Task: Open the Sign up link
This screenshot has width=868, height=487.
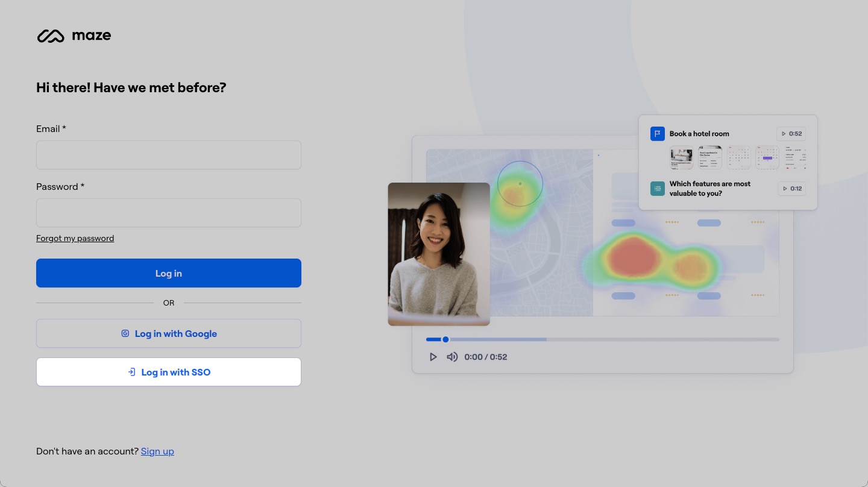Action: (x=157, y=451)
